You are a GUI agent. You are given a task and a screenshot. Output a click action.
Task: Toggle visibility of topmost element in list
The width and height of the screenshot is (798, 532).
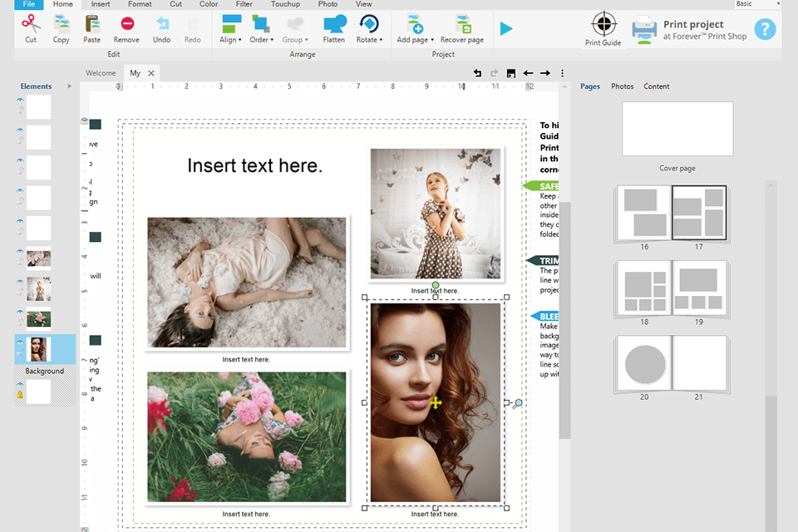coord(20,101)
